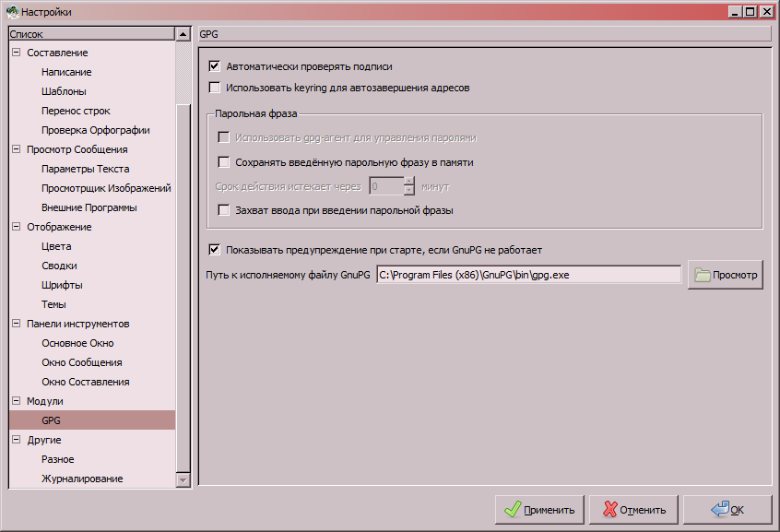The image size is (780, 532).
Task: Select Шаблоны in settings list
Action: pyautogui.click(x=64, y=91)
